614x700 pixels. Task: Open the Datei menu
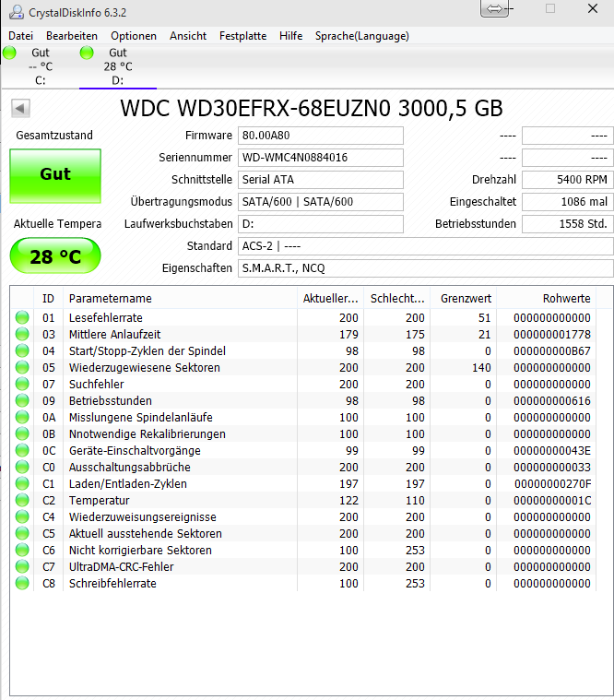(20, 36)
